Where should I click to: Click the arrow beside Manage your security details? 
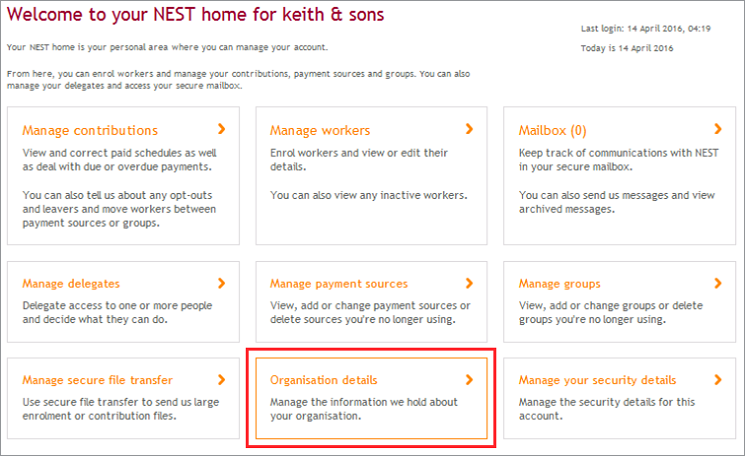718,380
